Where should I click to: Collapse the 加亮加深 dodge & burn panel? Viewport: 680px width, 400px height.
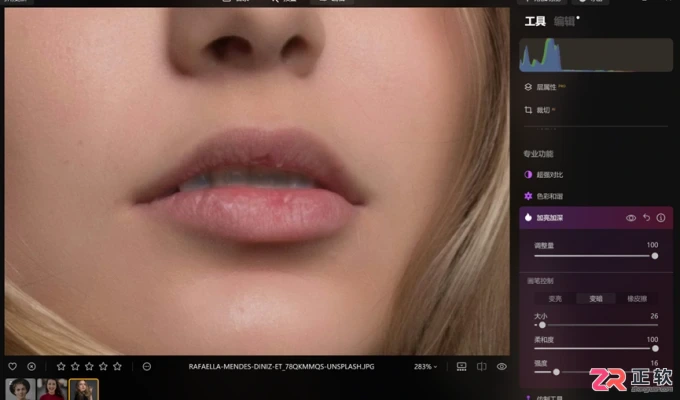click(x=550, y=218)
